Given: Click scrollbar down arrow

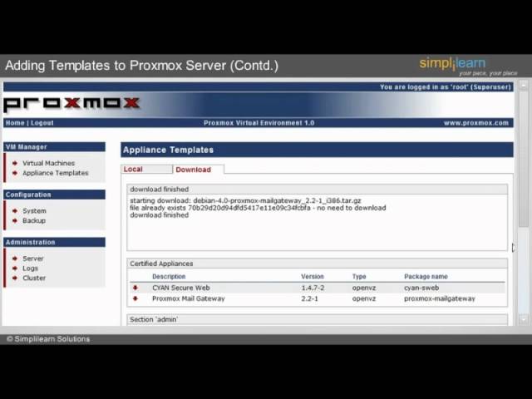Looking at the screenshot, I should [524, 319].
